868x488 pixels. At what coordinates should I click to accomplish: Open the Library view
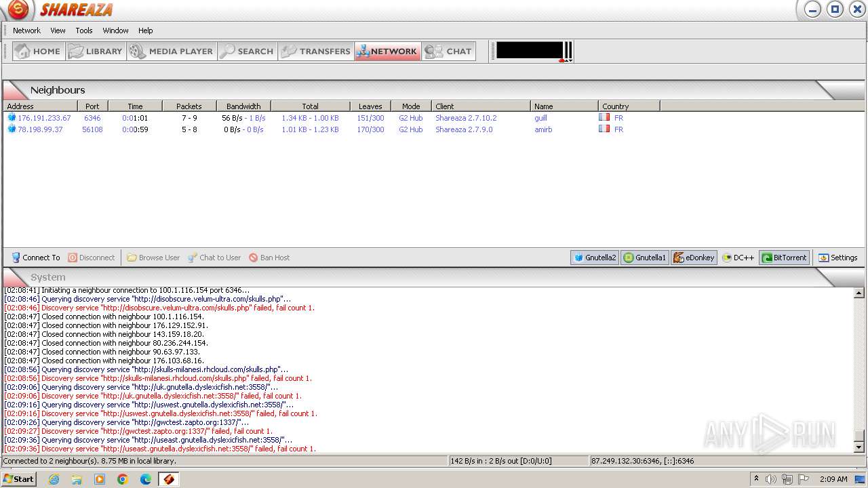click(96, 52)
